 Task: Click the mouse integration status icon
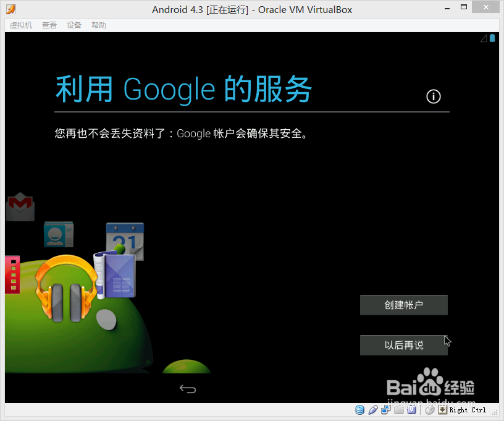[430, 410]
